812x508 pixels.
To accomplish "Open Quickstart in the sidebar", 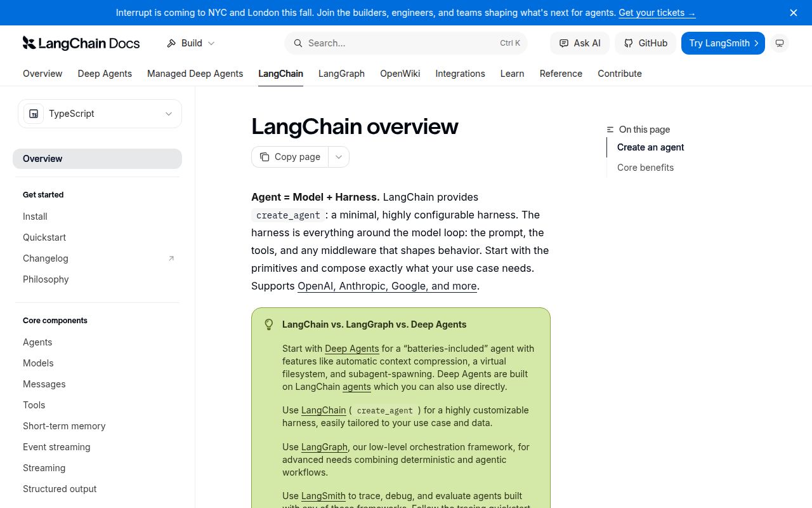I will pos(97,237).
